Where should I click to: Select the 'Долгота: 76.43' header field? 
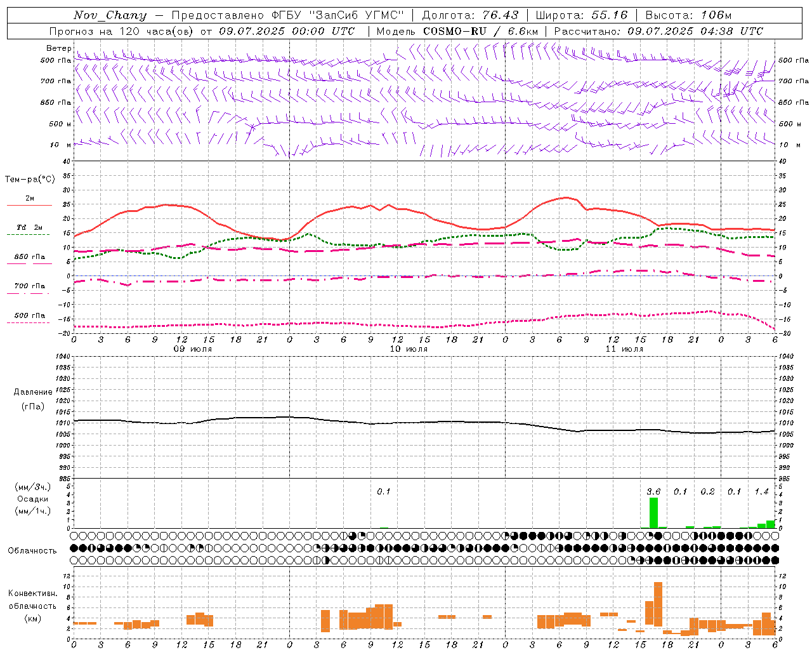click(x=470, y=15)
